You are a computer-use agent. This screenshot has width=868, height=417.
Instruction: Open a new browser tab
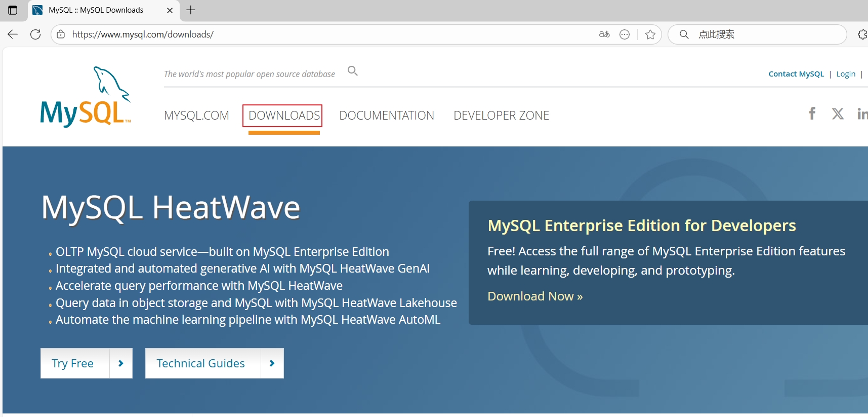pyautogui.click(x=191, y=10)
